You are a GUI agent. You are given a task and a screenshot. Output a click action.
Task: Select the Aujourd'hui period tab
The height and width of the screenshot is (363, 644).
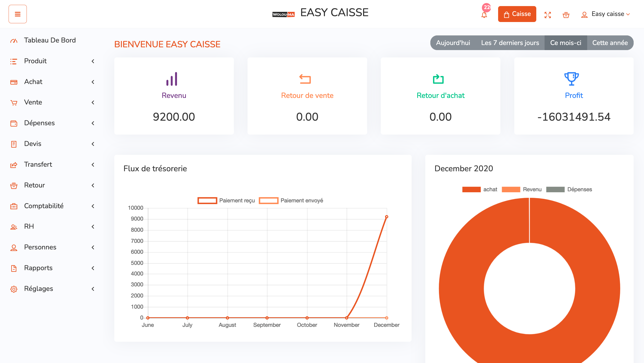[453, 43]
